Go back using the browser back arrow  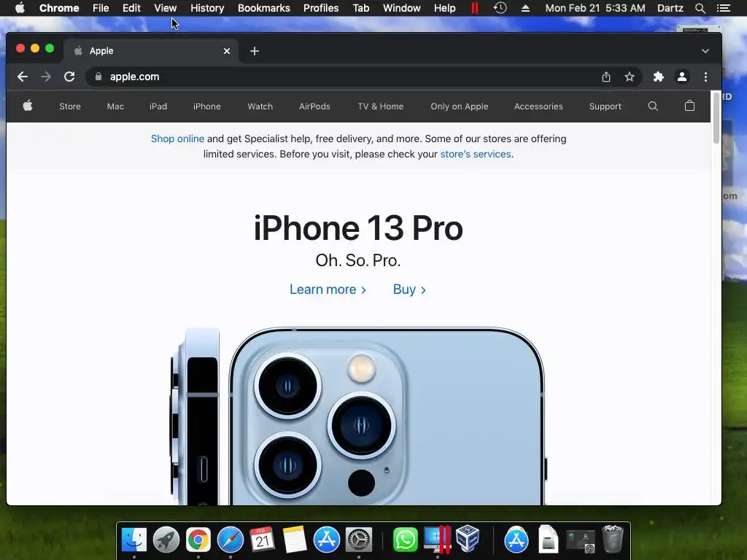tap(23, 77)
